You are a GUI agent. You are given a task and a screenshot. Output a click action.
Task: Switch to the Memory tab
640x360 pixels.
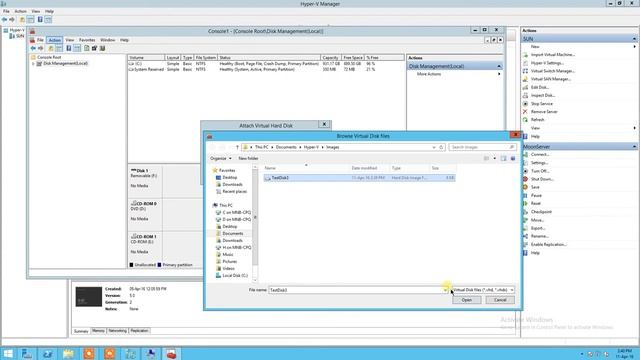(98, 331)
